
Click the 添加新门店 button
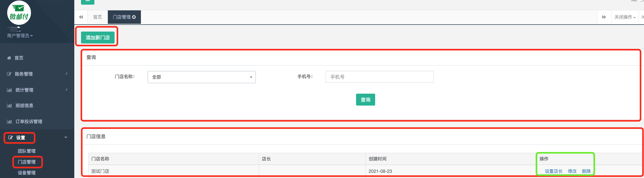tap(98, 38)
